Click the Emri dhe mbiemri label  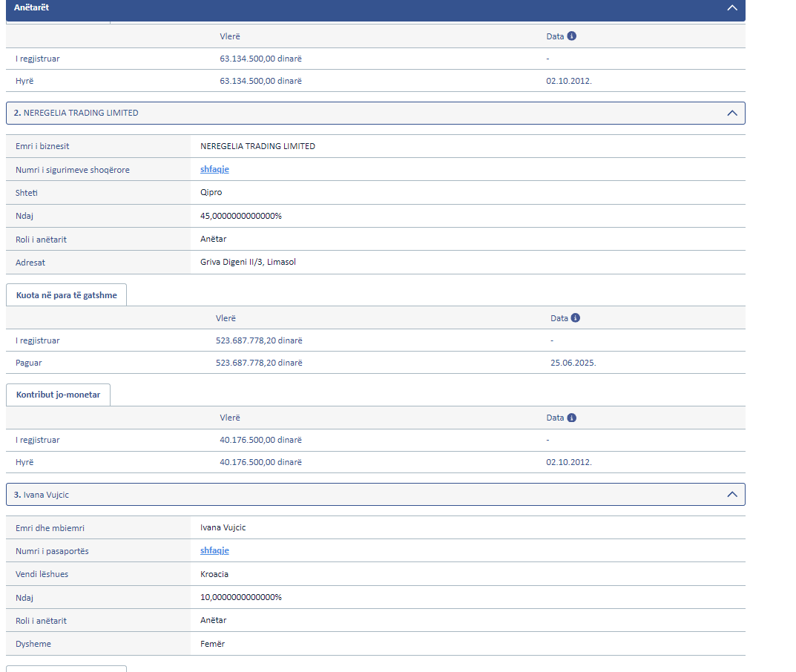[50, 528]
